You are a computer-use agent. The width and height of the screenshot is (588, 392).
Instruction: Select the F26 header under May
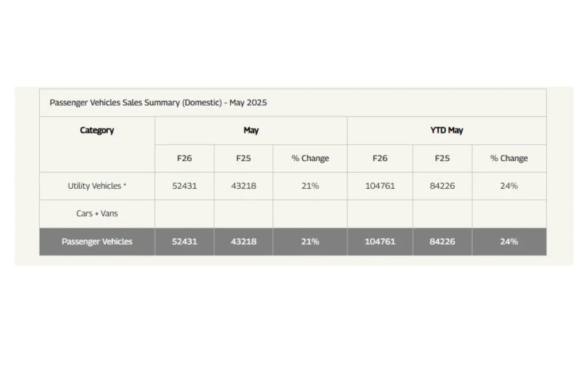184,158
